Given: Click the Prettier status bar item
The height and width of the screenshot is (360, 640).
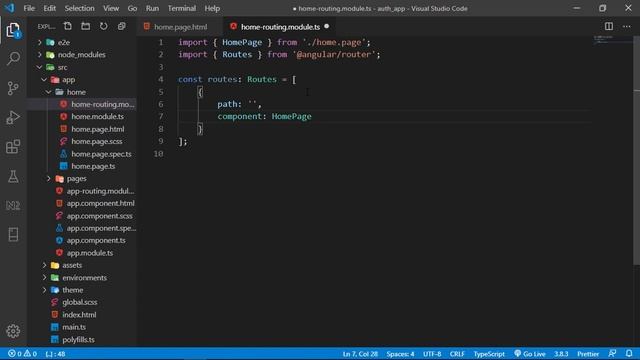Looking at the screenshot, I should [588, 354].
